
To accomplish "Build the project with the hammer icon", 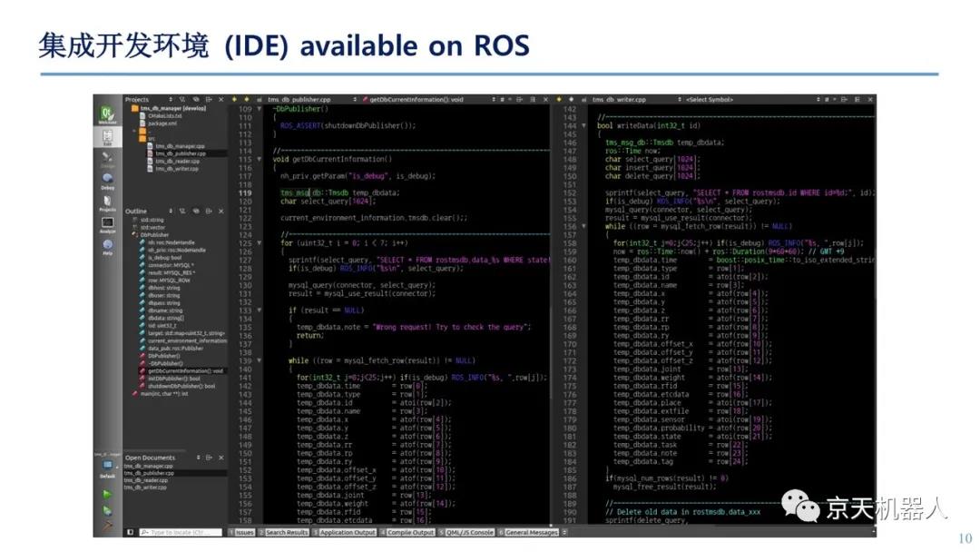I will (x=107, y=526).
